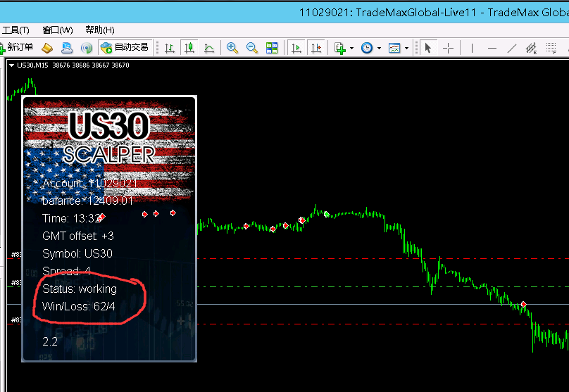Click the GMT offset: +3 line
Image resolution: width=569 pixels, height=392 pixels.
click(x=78, y=236)
